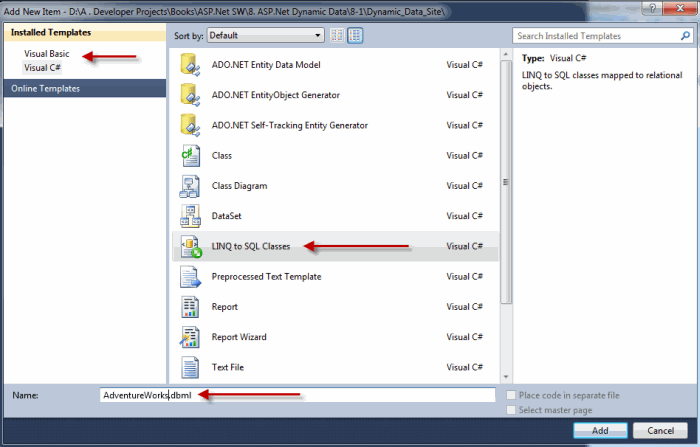Click the Search Installed Templates box
The image size is (700, 447).
click(603, 36)
